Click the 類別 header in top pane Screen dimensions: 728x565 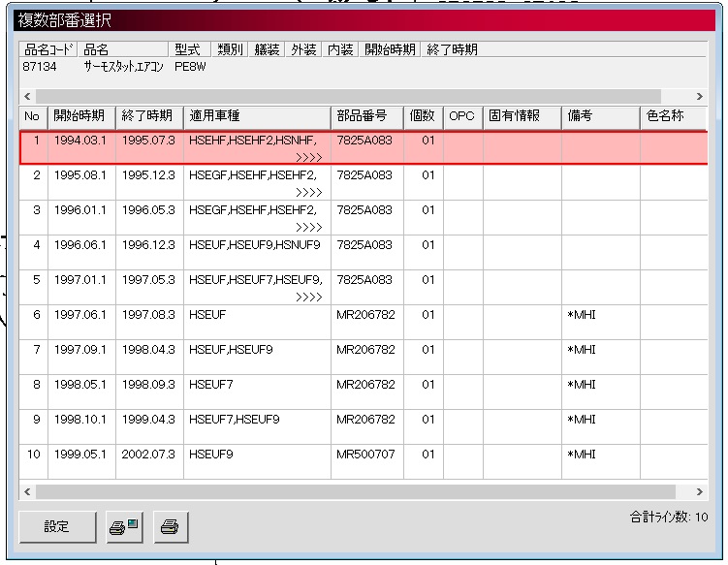(x=231, y=49)
